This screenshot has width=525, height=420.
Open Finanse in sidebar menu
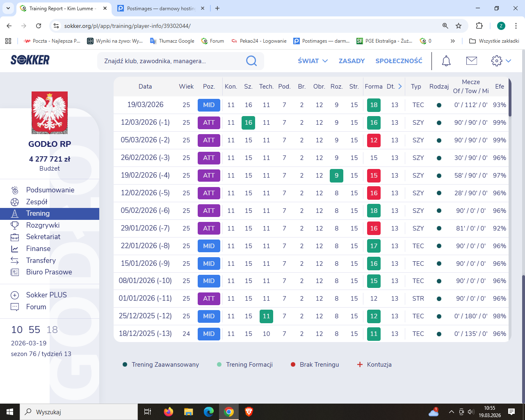(x=38, y=249)
